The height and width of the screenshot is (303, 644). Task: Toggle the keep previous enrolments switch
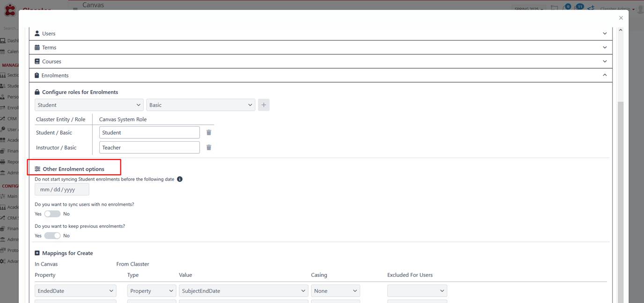(52, 236)
